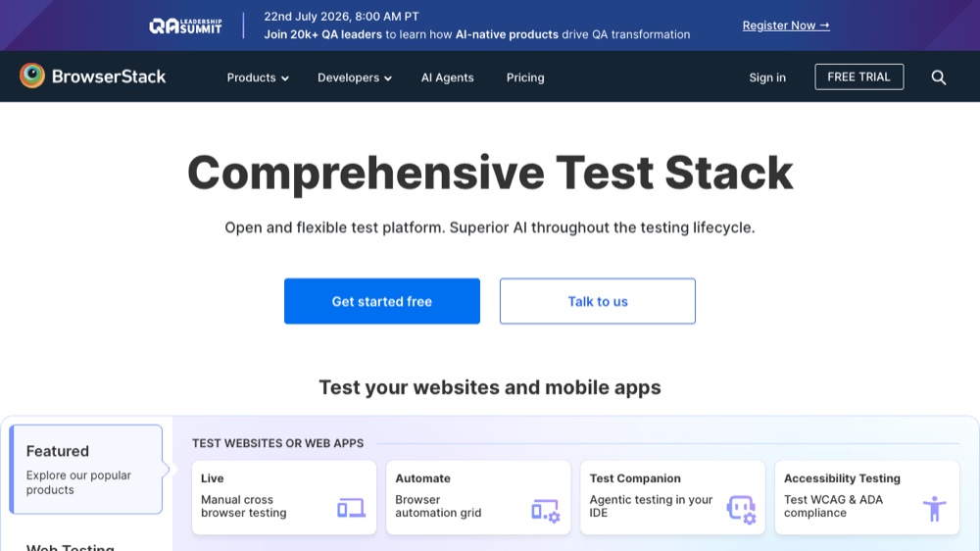Click 'Test your websites and mobile apps' heading
The height and width of the screenshot is (551, 980).
coord(490,388)
